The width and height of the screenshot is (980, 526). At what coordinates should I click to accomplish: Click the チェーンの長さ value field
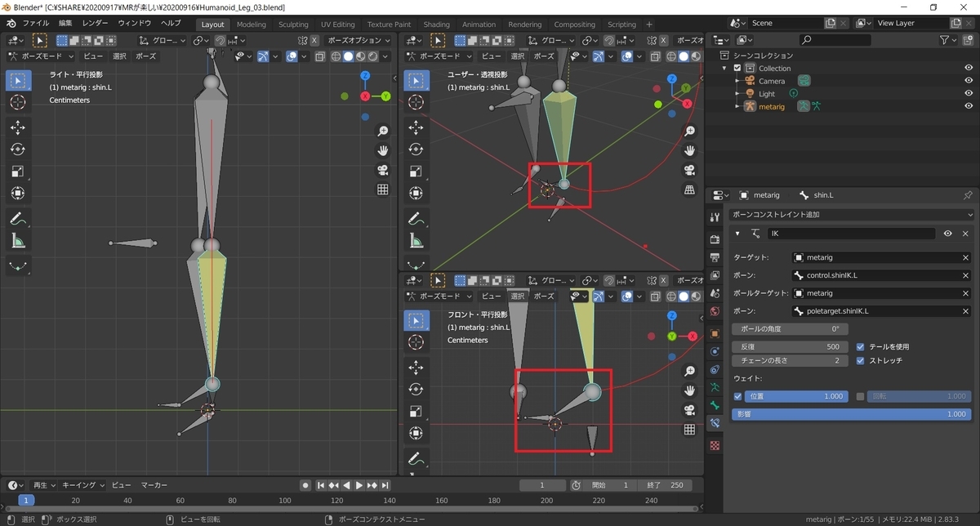(x=790, y=360)
